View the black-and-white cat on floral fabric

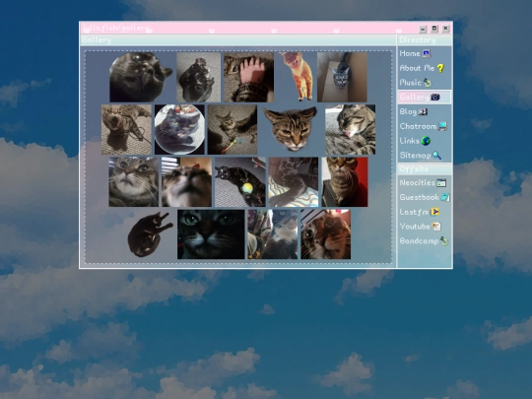coord(273,234)
